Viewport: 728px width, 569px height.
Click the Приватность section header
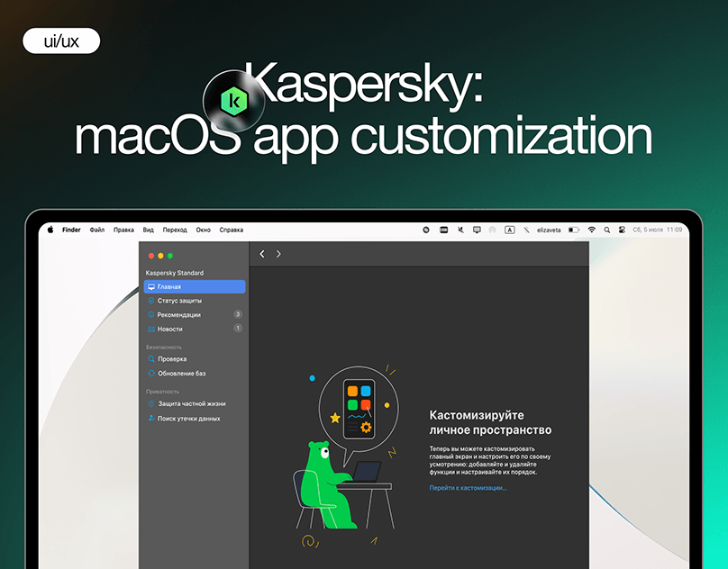pos(162,392)
